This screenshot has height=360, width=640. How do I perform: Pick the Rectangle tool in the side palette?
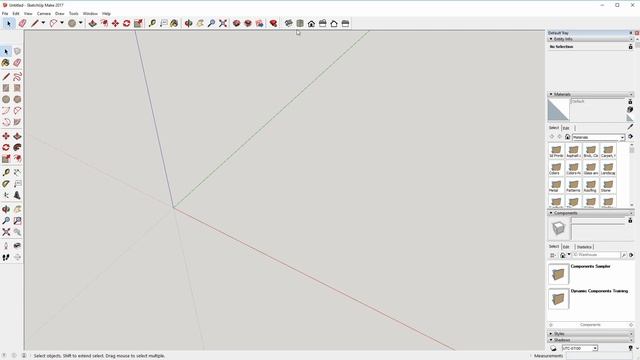6,88
